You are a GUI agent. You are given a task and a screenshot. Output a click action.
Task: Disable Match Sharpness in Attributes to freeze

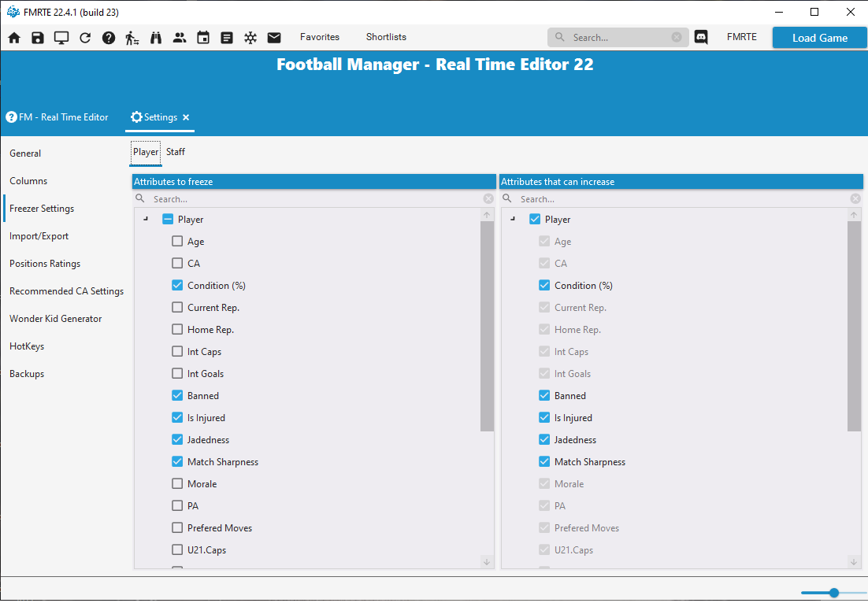(177, 461)
